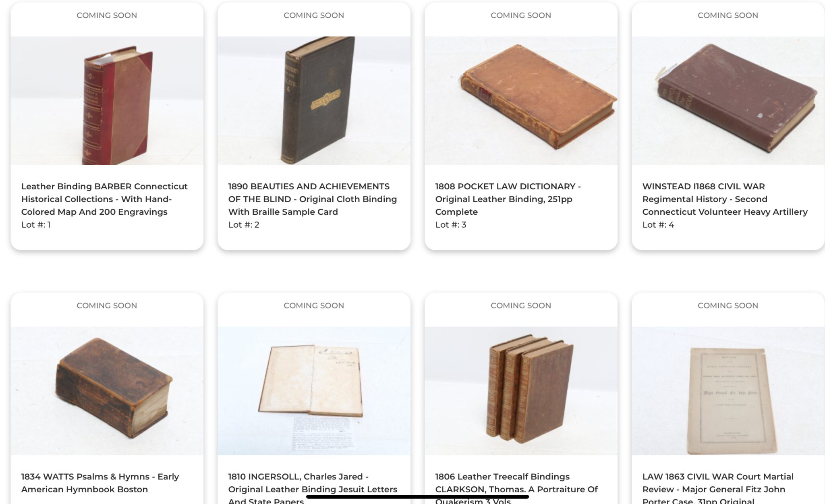This screenshot has width=825, height=504.
Task: Open WINSTEAD 1868 CIVIL WAR title link
Action: 725,199
